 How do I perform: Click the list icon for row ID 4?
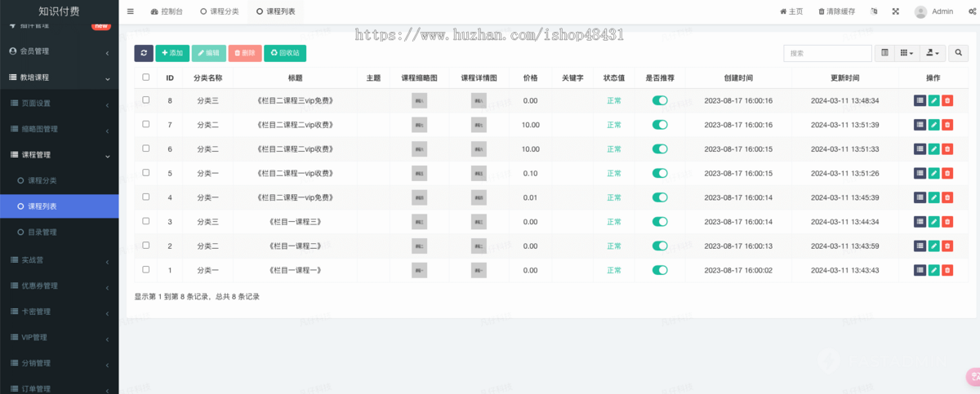tap(920, 197)
